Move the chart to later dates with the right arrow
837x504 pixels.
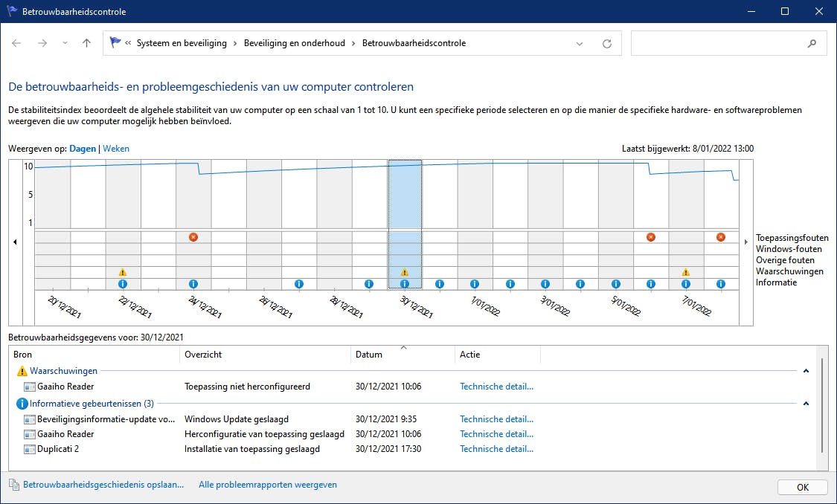tap(746, 242)
